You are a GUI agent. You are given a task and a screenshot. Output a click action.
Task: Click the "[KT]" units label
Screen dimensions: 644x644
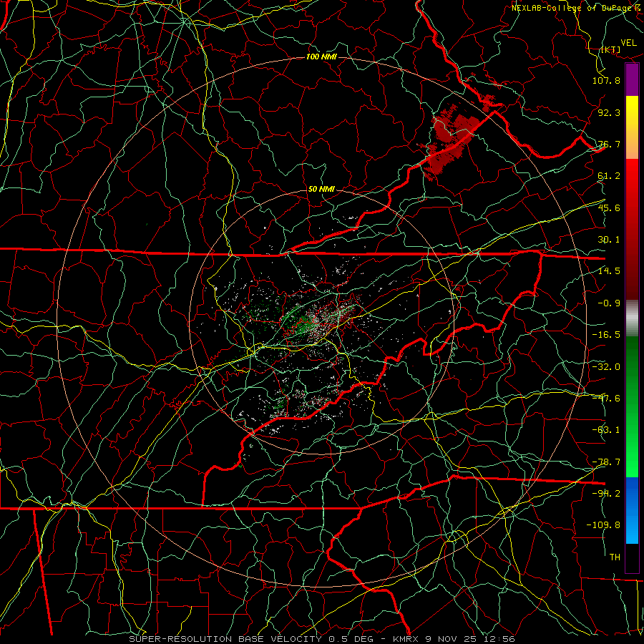coord(610,49)
